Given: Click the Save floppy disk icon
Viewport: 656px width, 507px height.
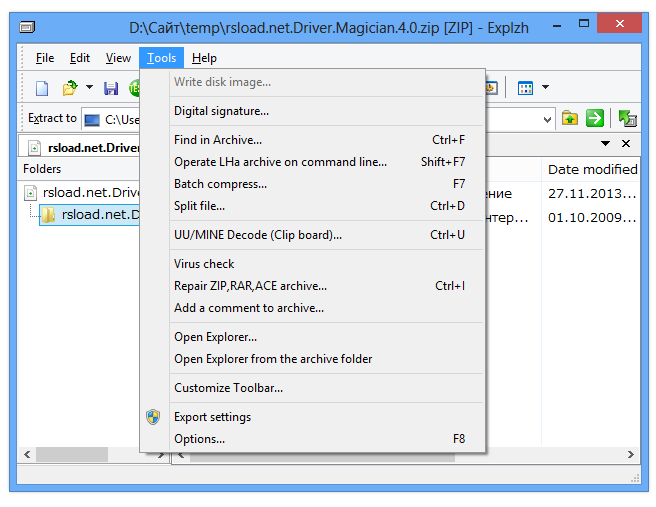Looking at the screenshot, I should pyautogui.click(x=111, y=88).
